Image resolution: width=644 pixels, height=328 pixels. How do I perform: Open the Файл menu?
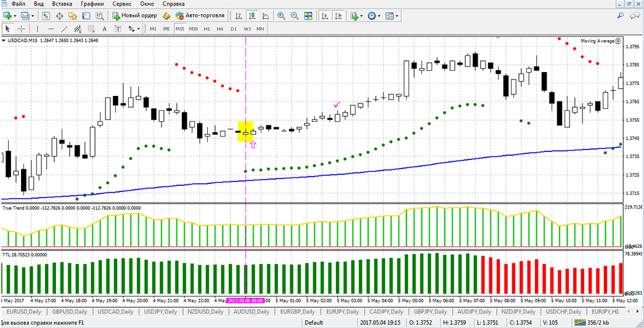(17, 4)
